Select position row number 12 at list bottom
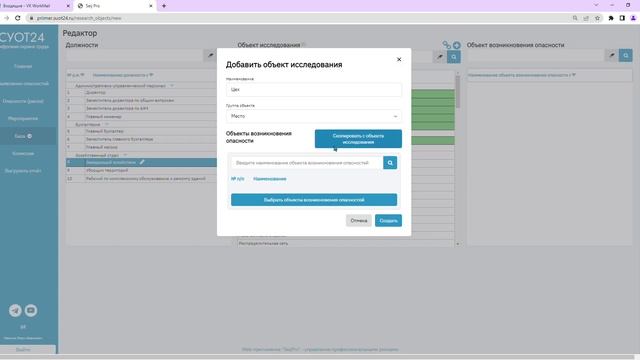The width and height of the screenshot is (640, 360). click(141, 179)
